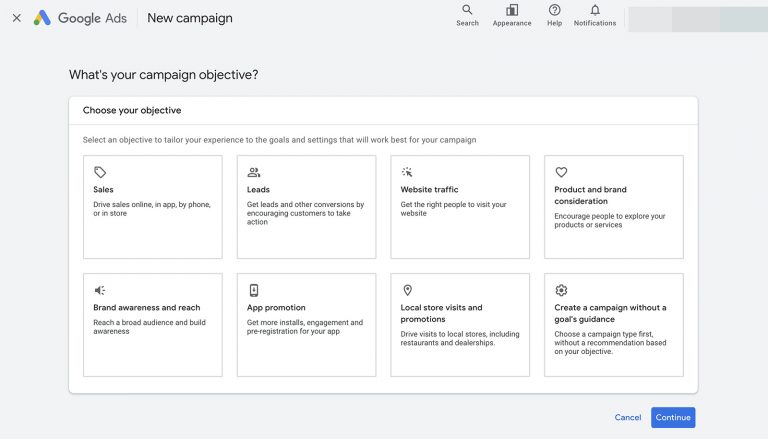Close the New campaign dialog with X
Image resolution: width=768 pixels, height=439 pixels.
(x=17, y=18)
